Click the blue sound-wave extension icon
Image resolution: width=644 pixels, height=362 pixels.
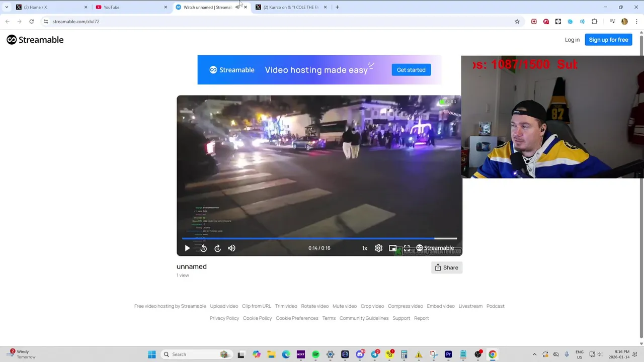[582, 22]
